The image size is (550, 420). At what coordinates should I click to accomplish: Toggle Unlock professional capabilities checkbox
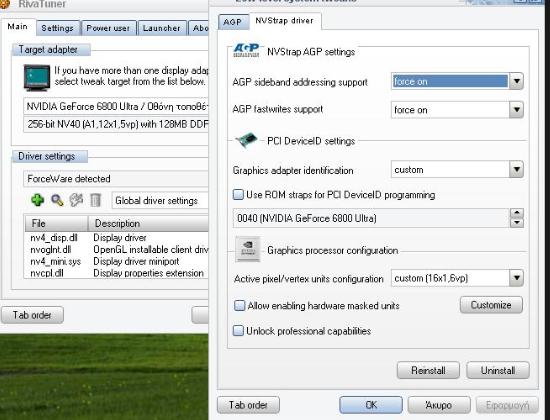[x=239, y=331]
